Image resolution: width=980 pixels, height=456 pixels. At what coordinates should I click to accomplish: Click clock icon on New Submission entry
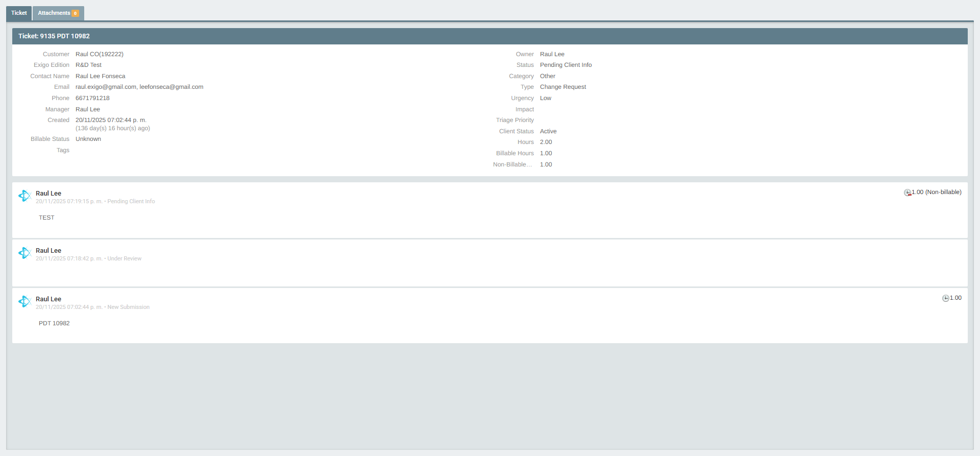pyautogui.click(x=945, y=298)
